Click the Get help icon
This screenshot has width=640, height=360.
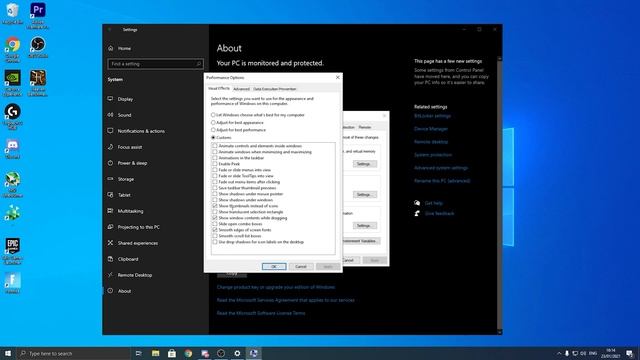click(417, 203)
